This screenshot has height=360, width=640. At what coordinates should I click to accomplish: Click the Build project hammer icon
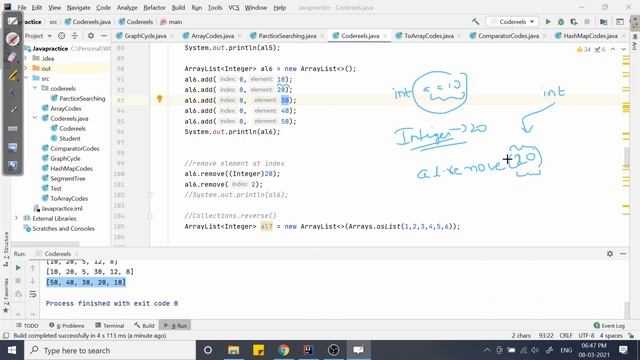(476, 22)
